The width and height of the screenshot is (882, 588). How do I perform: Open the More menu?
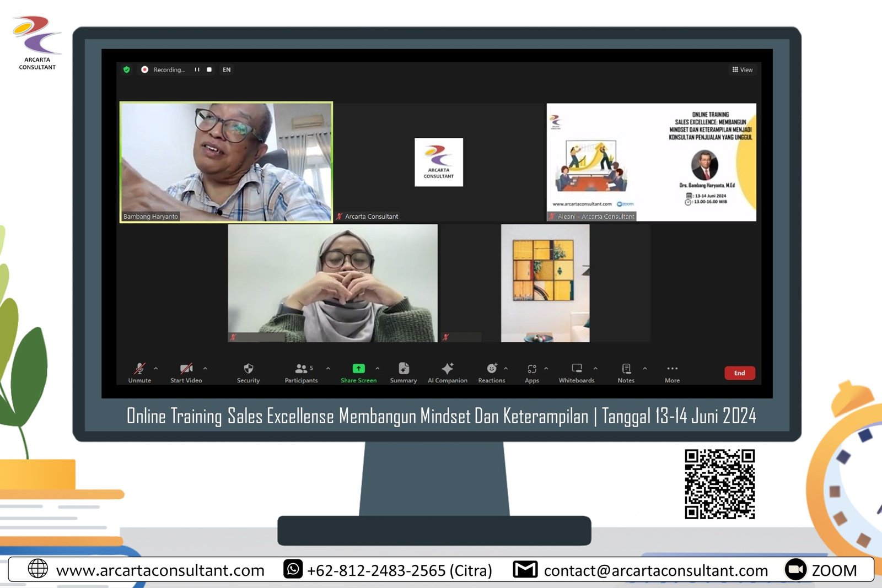(672, 372)
